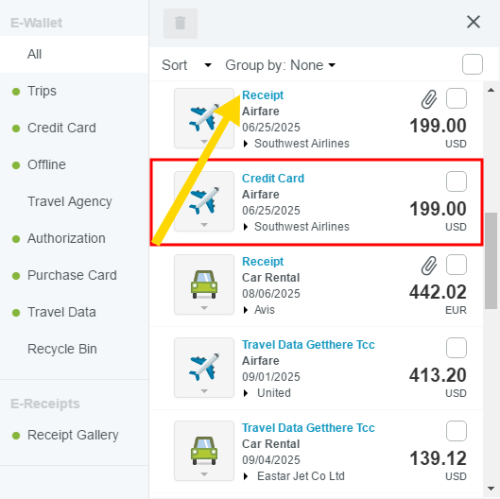Screen dimensions: 500x499
Task: Open the Sort dropdown
Action: point(186,65)
